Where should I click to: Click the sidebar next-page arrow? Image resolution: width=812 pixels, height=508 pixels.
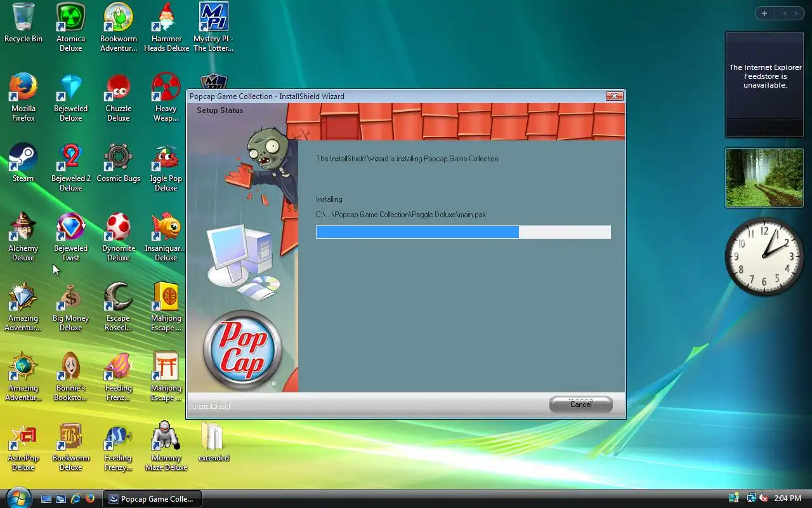click(797, 13)
